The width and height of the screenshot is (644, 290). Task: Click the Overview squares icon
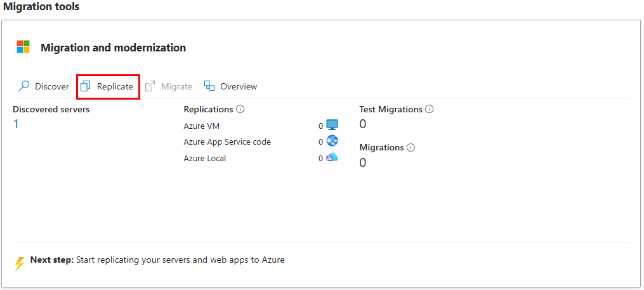pos(209,86)
